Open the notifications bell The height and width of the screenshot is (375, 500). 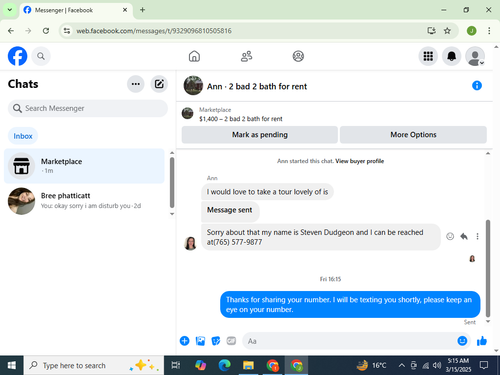pos(451,56)
